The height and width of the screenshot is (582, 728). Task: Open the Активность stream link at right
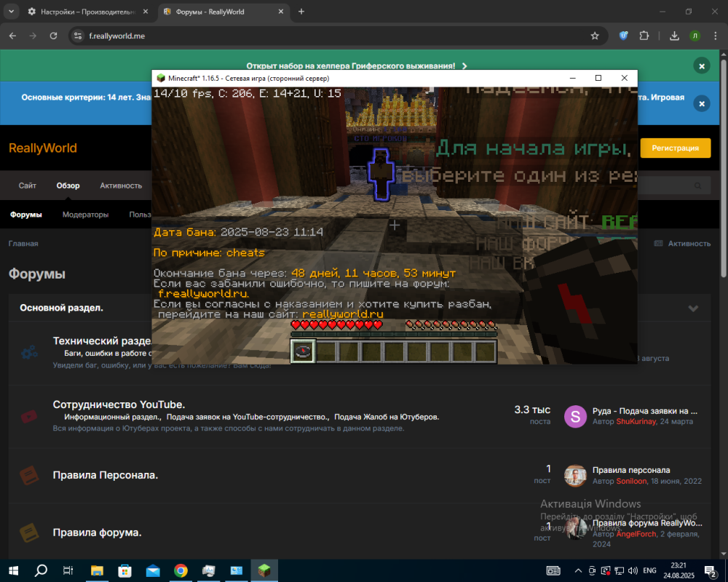[x=682, y=244]
